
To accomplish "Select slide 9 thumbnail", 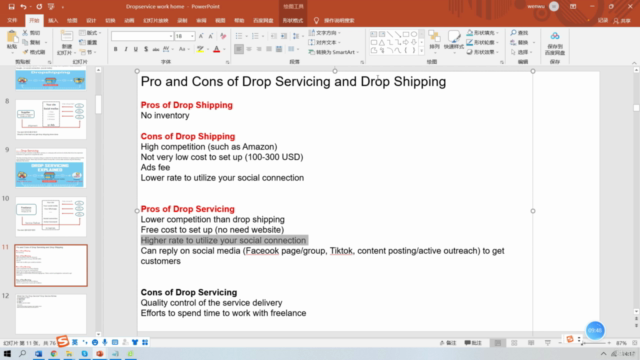I will (51, 168).
